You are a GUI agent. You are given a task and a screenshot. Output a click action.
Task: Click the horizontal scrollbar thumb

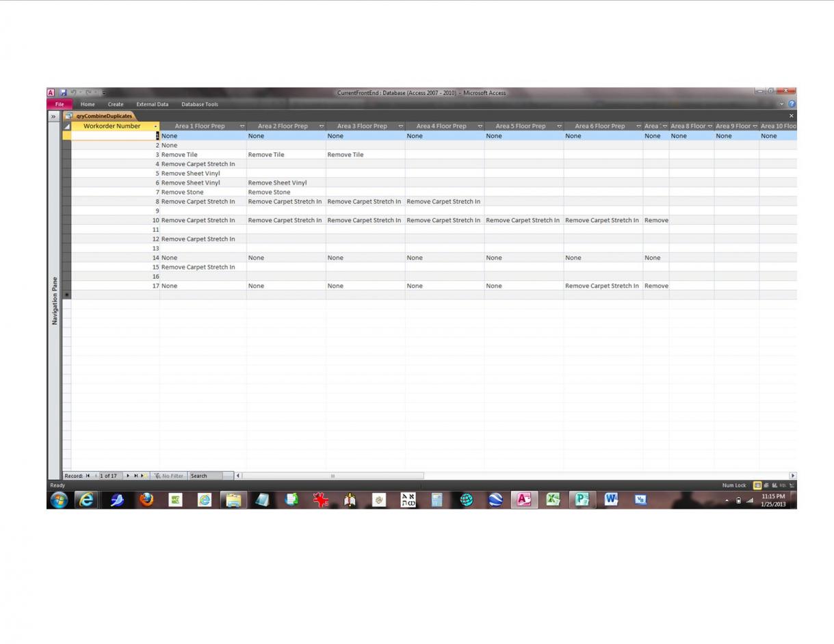pos(333,476)
